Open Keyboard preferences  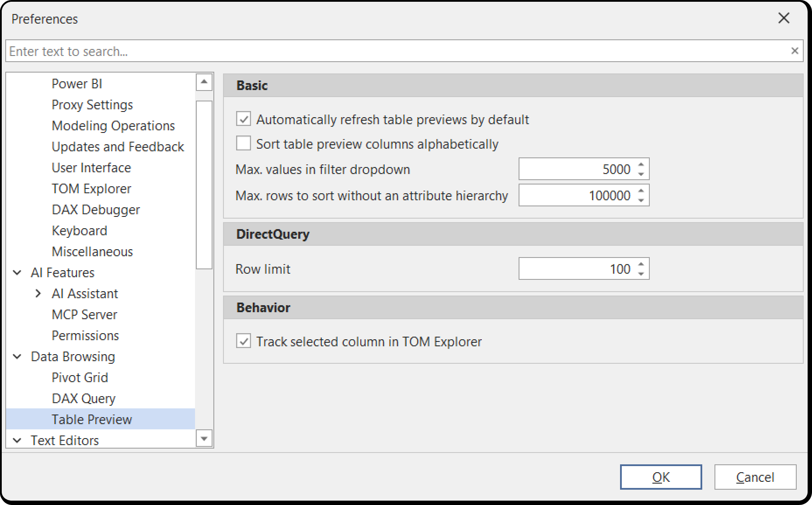tap(79, 230)
